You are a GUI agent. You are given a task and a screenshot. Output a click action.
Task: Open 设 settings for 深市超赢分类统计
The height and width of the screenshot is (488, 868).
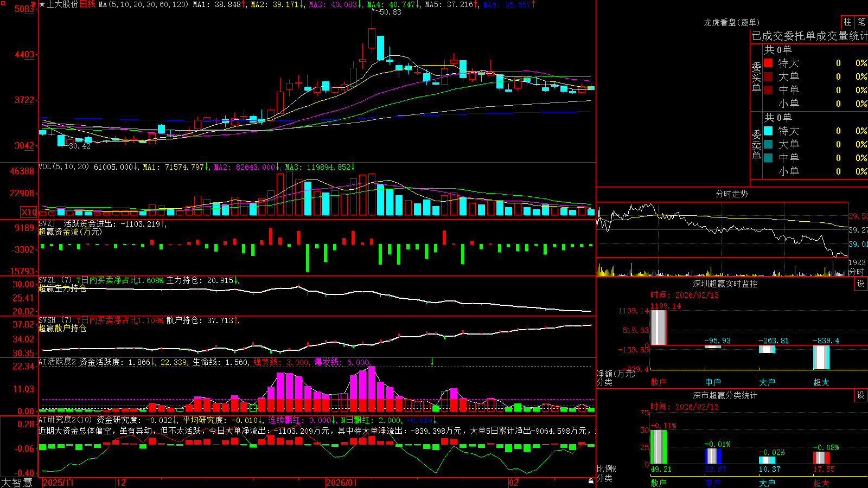[x=861, y=395]
